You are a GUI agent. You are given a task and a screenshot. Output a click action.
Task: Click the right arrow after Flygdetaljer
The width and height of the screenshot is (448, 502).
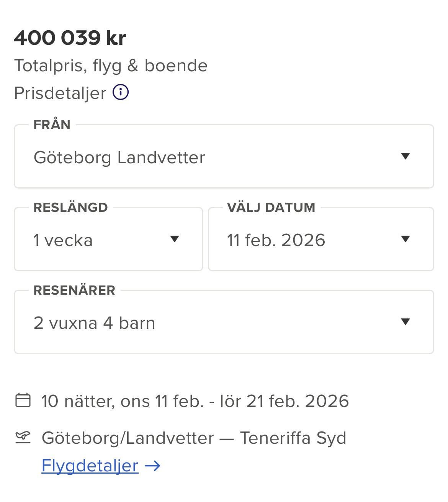coord(152,466)
